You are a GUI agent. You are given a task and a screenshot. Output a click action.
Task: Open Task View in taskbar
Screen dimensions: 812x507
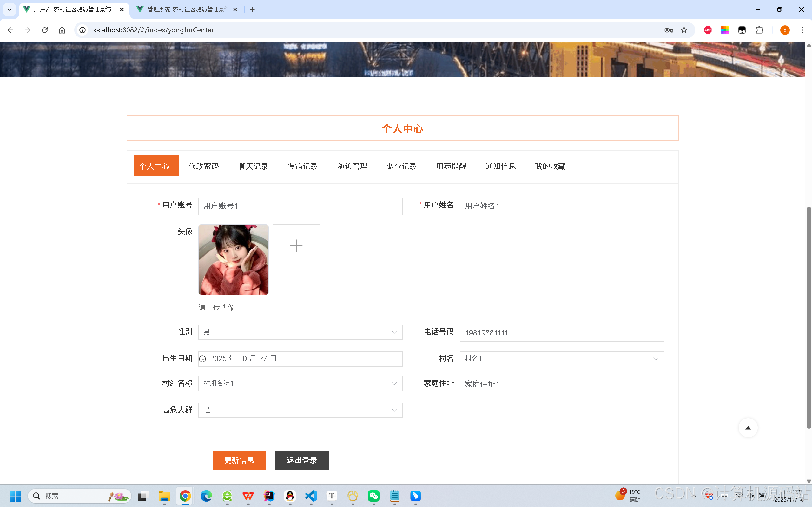142,496
